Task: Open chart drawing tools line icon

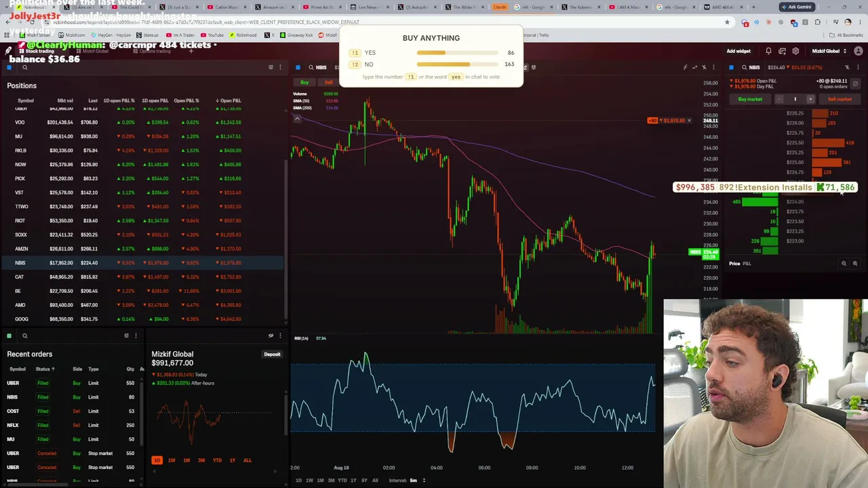Action: (694, 67)
